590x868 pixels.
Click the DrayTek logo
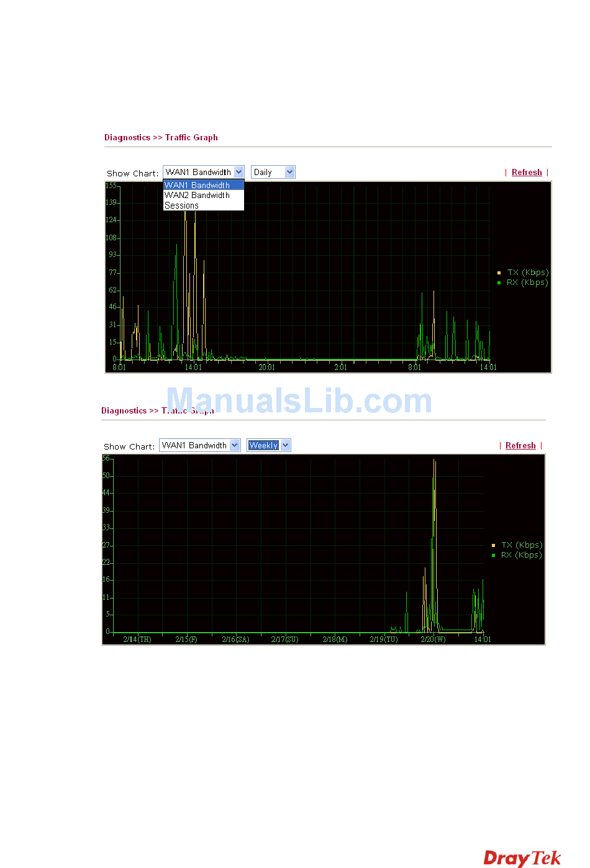[x=522, y=858]
